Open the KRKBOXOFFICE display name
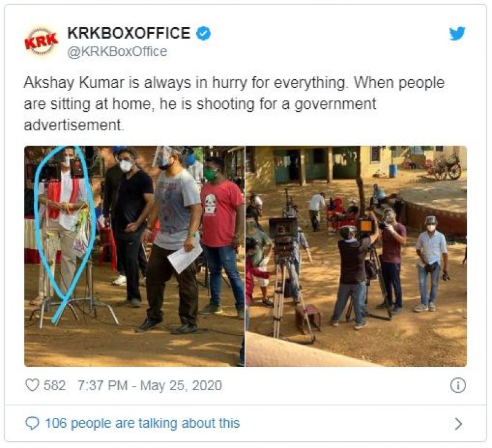The height and width of the screenshot is (448, 492). 129,33
